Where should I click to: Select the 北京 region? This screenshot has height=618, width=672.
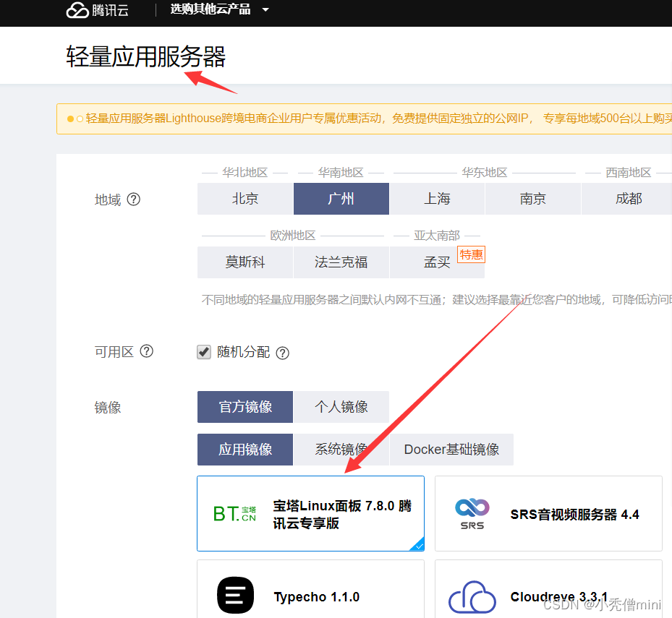[245, 199]
